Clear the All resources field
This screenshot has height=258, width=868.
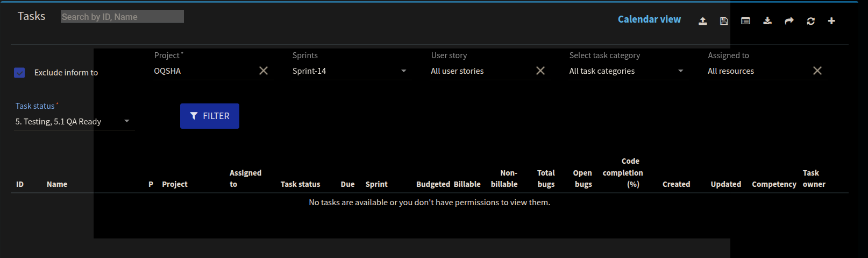tap(817, 71)
